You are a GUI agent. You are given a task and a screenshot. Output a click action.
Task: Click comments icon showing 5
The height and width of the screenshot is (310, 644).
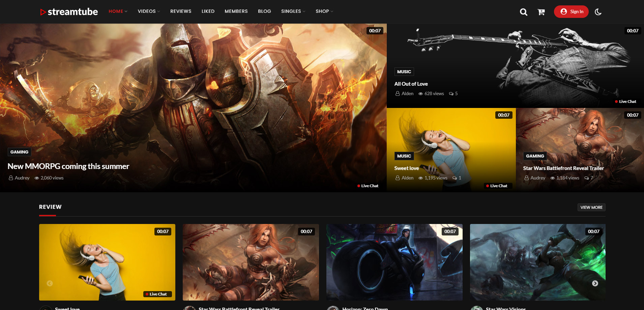tap(451, 94)
